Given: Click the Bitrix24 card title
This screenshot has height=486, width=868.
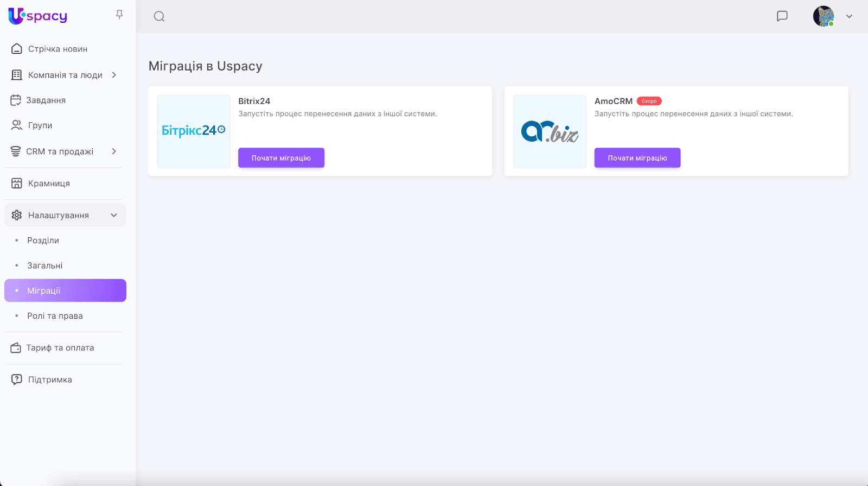Looking at the screenshot, I should [254, 101].
